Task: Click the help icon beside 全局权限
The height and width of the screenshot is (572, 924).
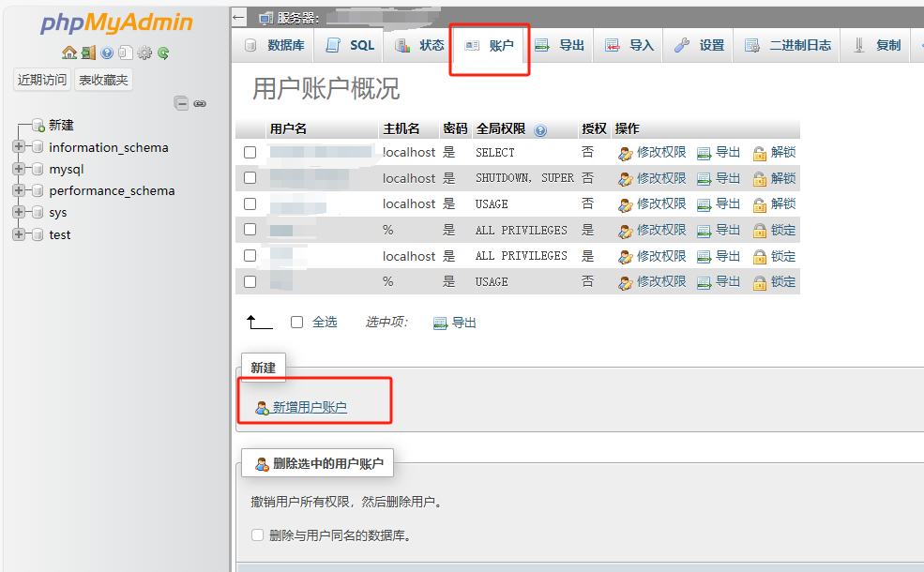Action: [540, 129]
